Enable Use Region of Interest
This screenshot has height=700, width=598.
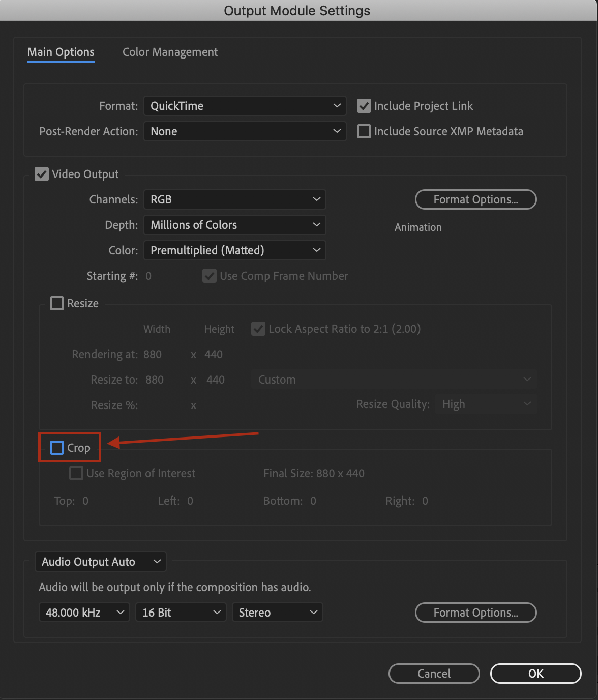click(76, 473)
